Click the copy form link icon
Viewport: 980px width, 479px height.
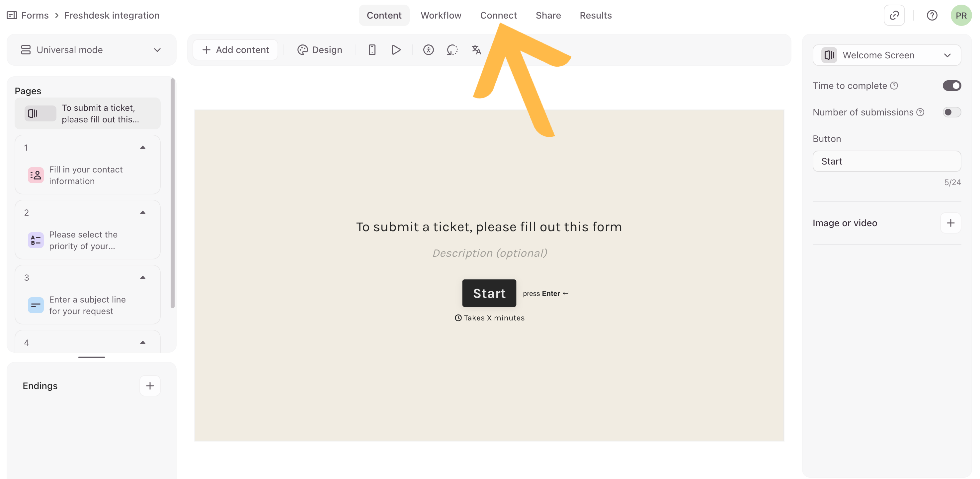894,15
